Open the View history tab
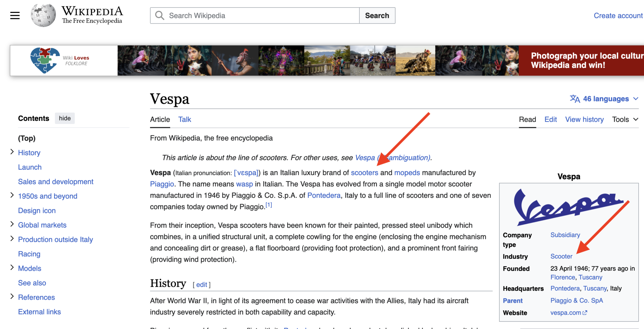Image resolution: width=644 pixels, height=329 pixels. click(x=584, y=120)
